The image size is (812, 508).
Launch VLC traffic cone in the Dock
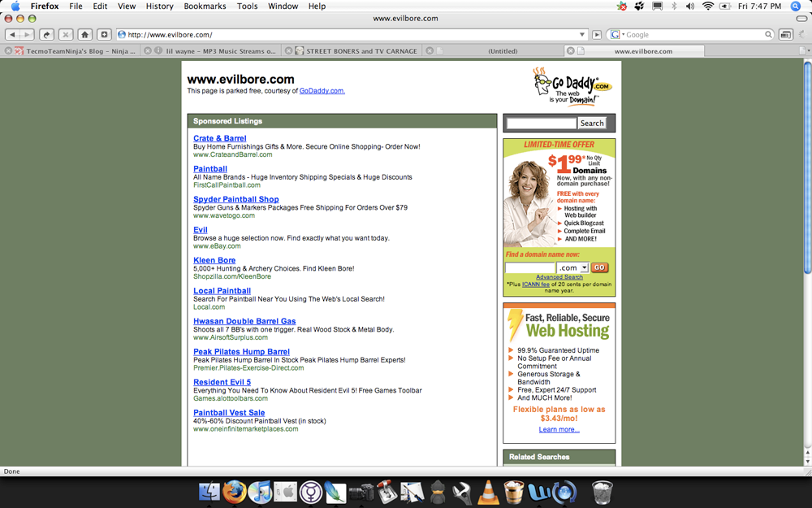[x=488, y=492]
